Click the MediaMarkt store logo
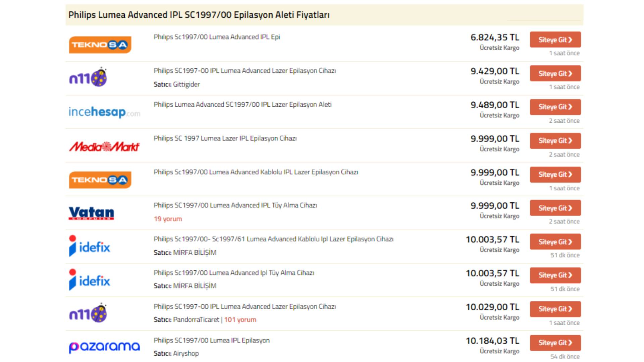644x362 pixels. pyautogui.click(x=104, y=146)
